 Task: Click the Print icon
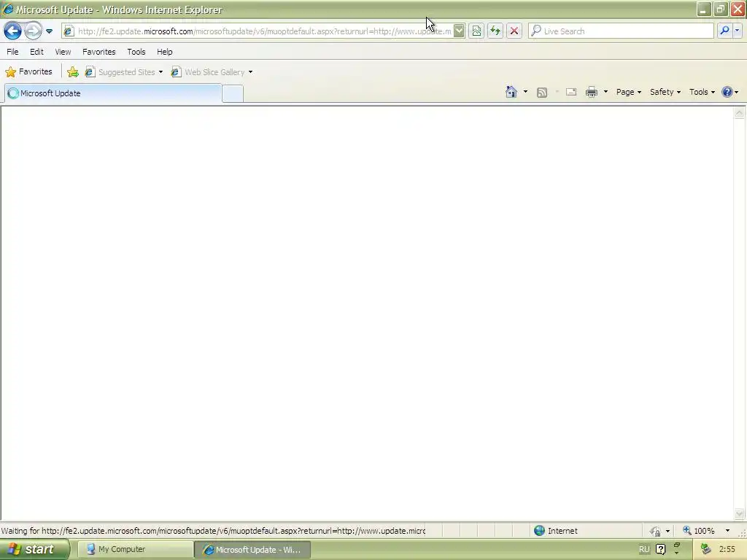click(x=591, y=93)
